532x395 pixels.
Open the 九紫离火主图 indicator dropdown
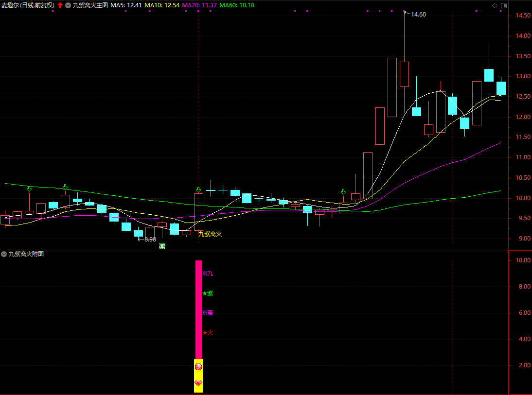(68, 5)
